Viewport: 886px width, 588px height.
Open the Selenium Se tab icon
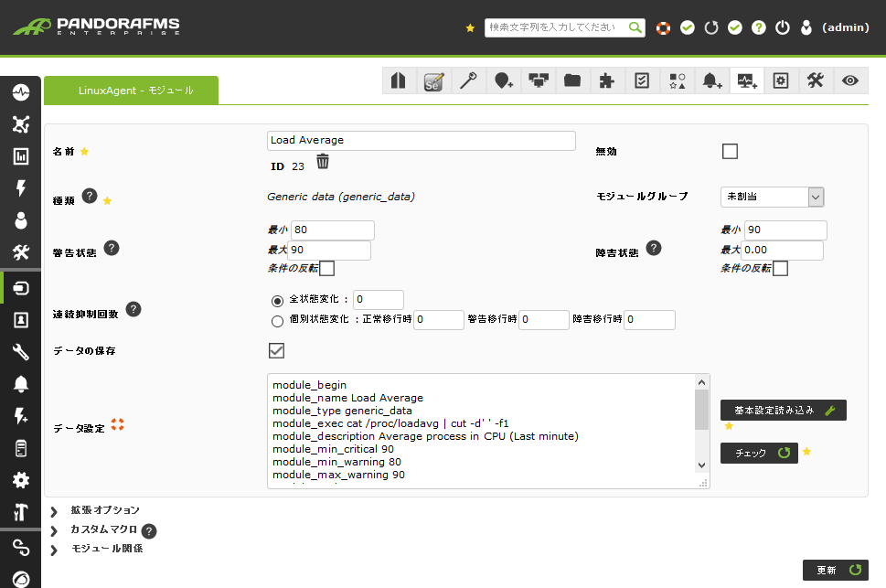[433, 80]
